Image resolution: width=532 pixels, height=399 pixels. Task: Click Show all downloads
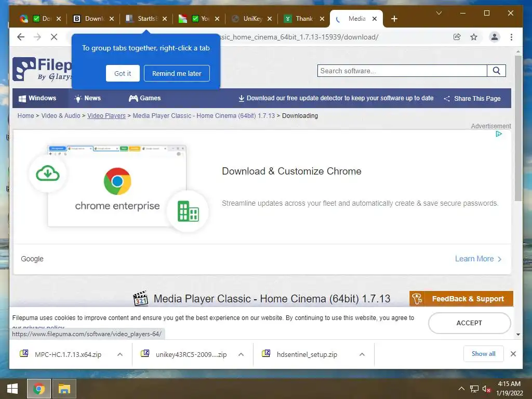[x=483, y=353]
